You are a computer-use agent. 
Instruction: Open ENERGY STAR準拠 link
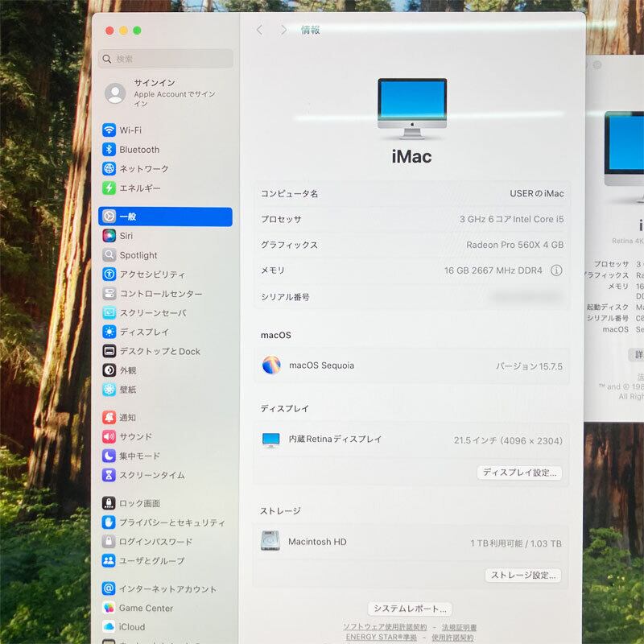[x=381, y=637]
